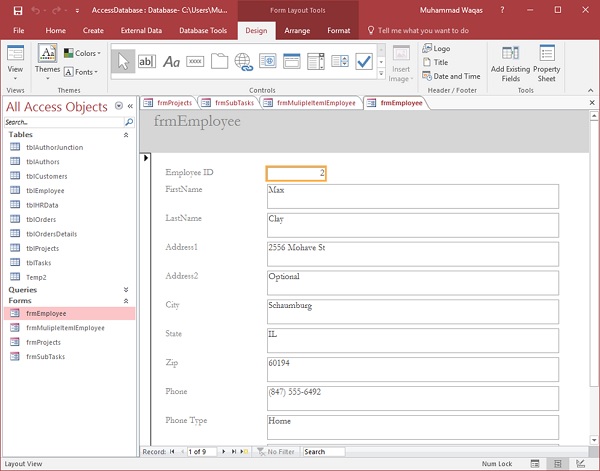The width and height of the screenshot is (600, 471).
Task: Switch to the frmSubTasks document tab
Action: click(x=230, y=102)
